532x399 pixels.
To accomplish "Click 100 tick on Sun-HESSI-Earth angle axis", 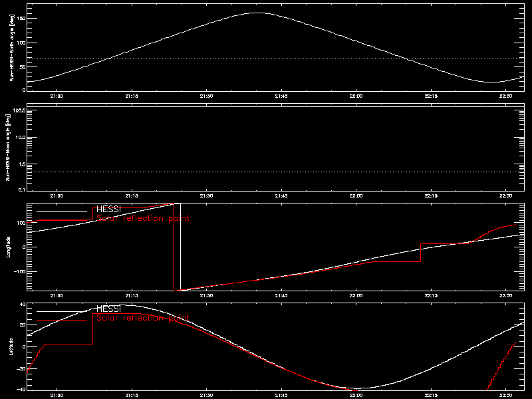I will pyautogui.click(x=21, y=43).
